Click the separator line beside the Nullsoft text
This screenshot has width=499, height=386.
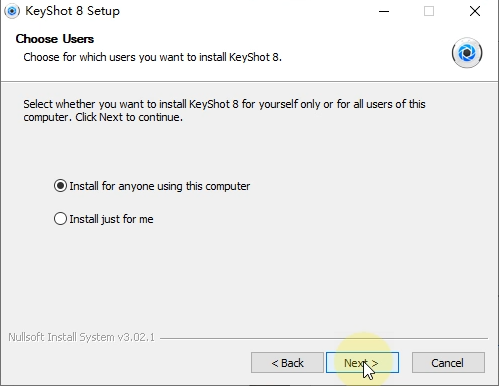[324, 338]
